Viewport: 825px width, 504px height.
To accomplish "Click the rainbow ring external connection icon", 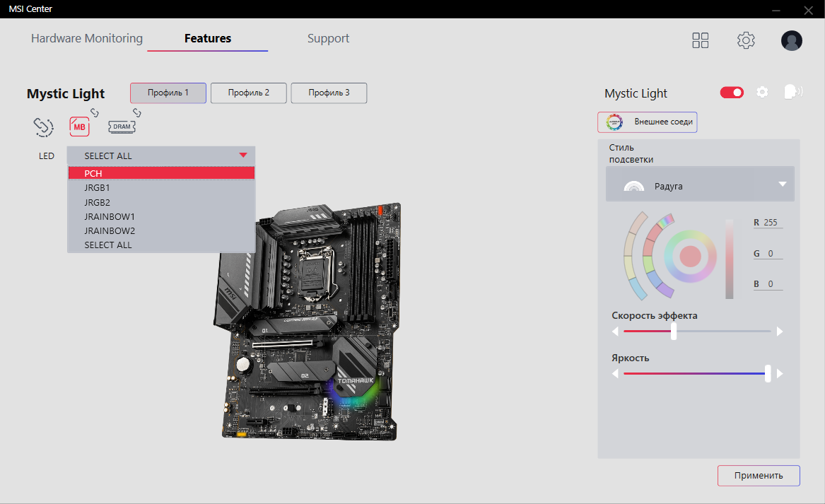I will click(x=614, y=122).
